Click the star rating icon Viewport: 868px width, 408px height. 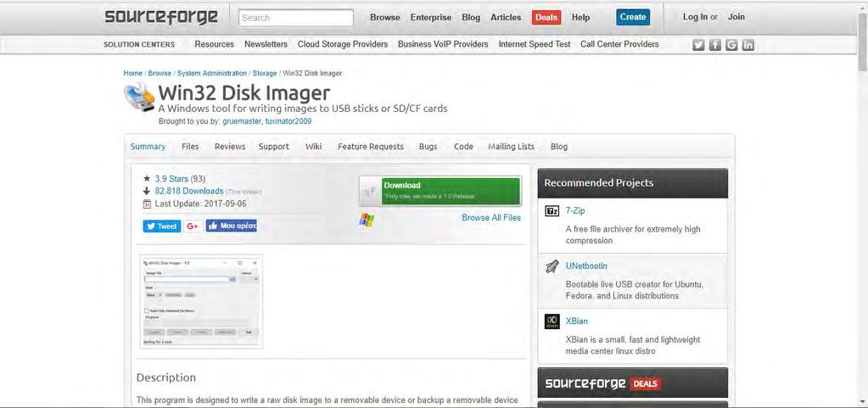147,178
